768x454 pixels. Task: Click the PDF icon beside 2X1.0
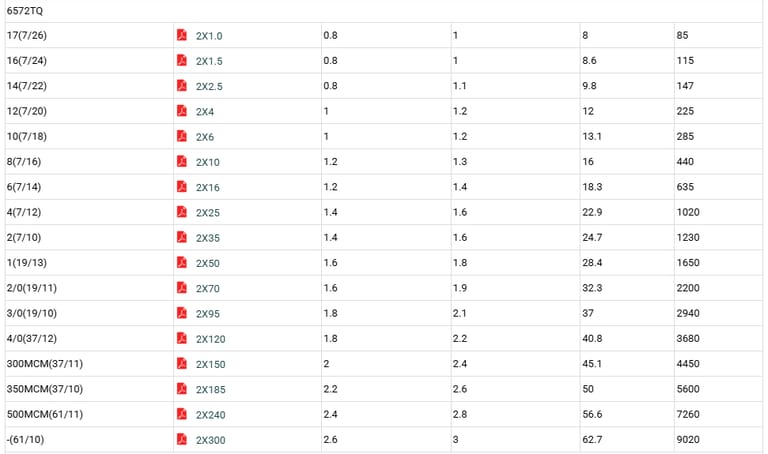tap(182, 35)
